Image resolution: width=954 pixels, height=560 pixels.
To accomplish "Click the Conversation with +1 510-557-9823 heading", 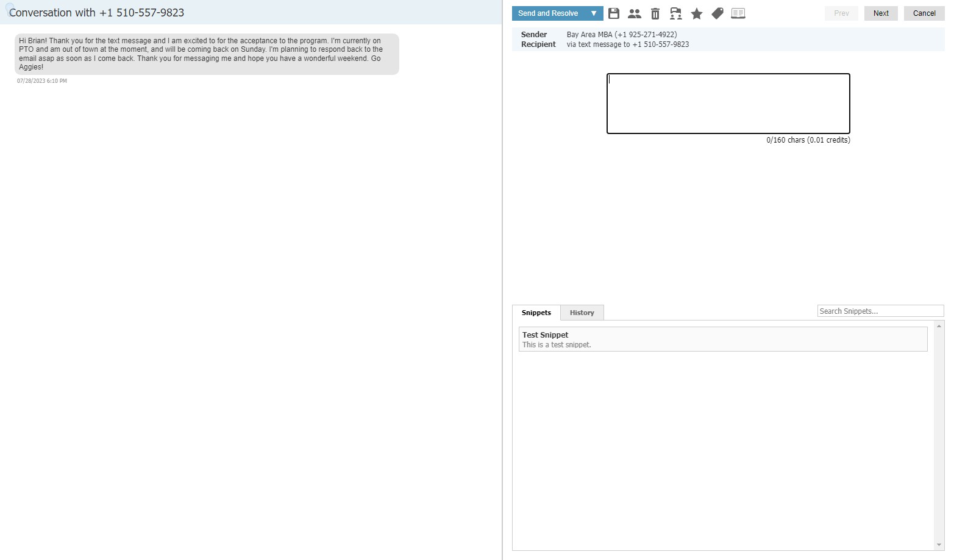I will 97,13.
